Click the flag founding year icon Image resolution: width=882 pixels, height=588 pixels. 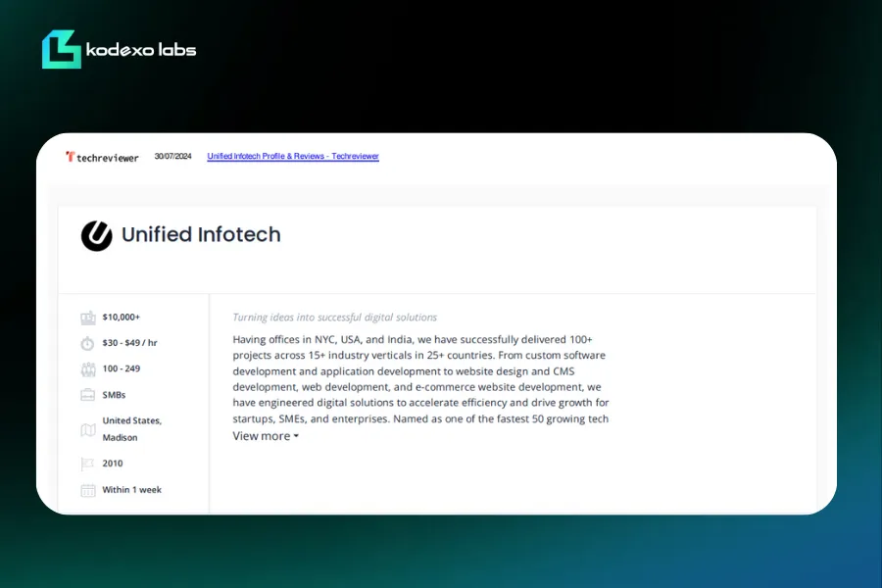(x=87, y=464)
